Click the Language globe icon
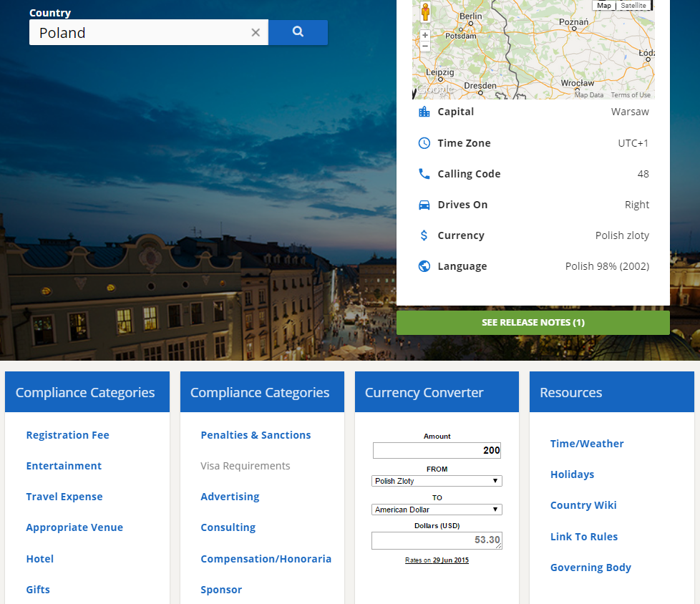The image size is (700, 604). pos(424,266)
